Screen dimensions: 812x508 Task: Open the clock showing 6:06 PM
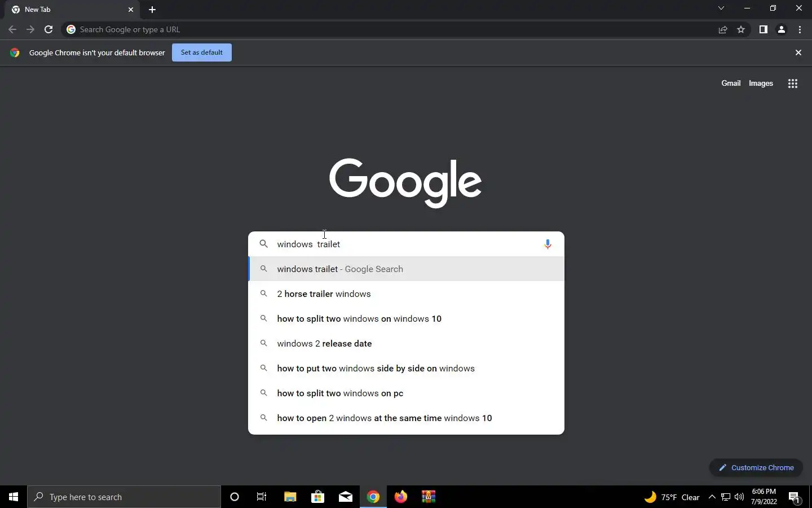(x=764, y=497)
